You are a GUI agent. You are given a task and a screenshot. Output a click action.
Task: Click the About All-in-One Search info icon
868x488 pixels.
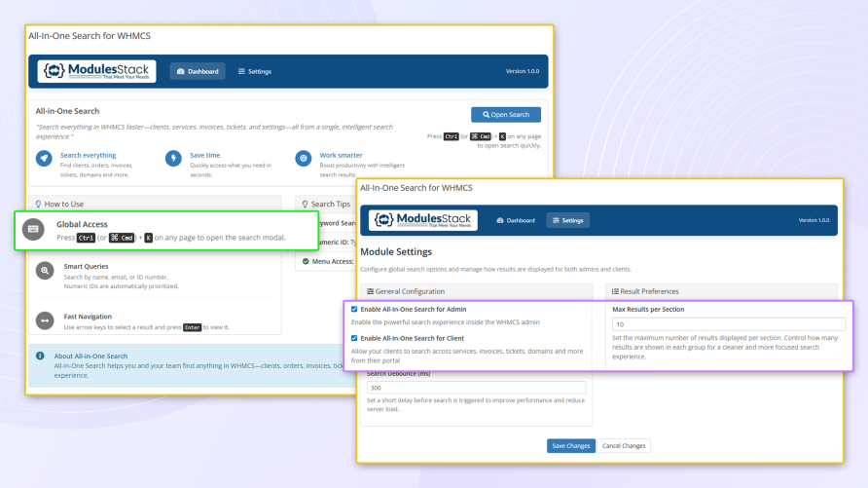click(x=41, y=357)
